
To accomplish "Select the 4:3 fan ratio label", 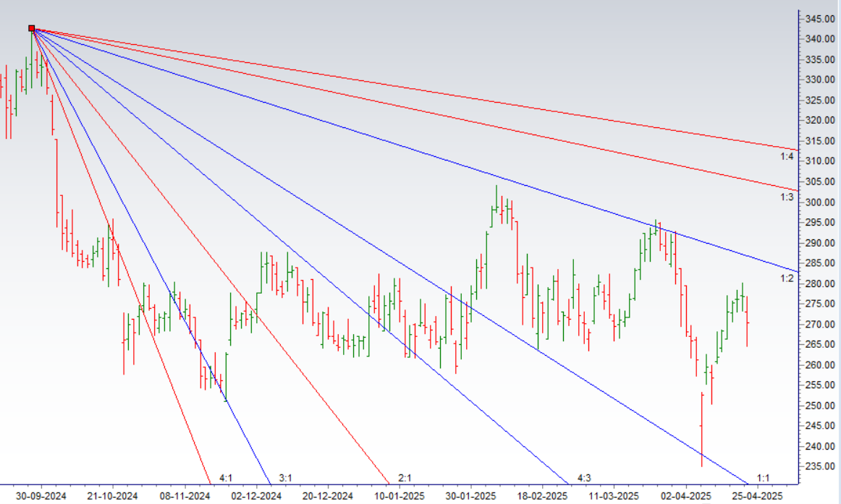I will coord(583,477).
